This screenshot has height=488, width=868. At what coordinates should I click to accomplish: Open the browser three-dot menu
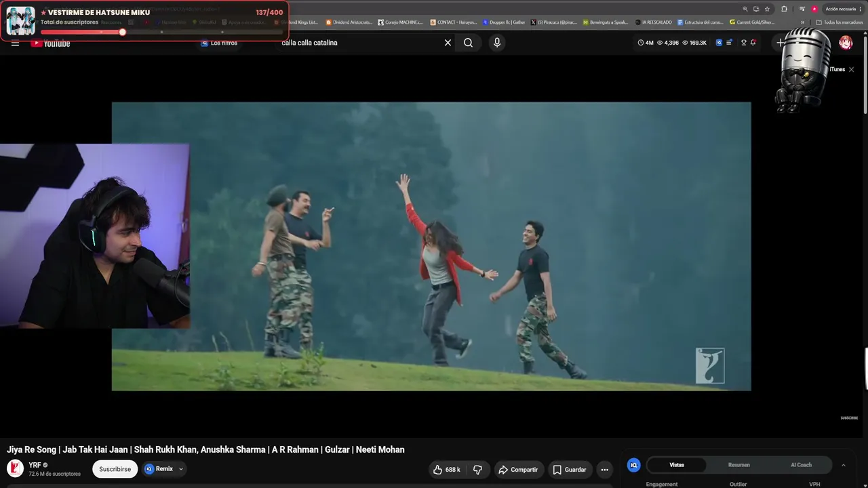(862, 9)
